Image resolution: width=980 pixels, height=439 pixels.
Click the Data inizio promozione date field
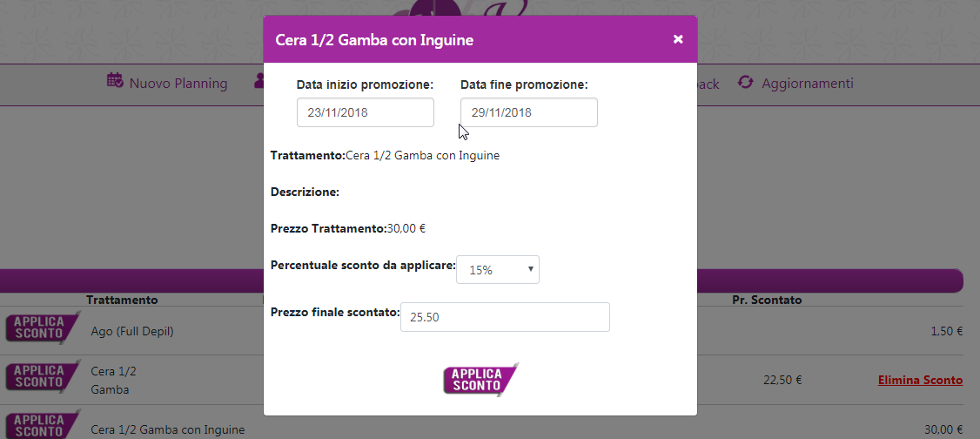(365, 112)
